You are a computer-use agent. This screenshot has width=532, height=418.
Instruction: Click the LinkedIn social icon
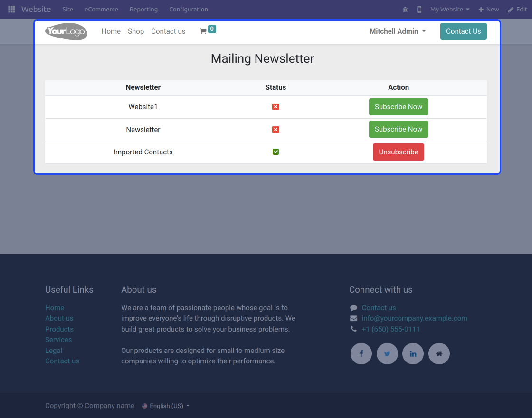point(413,353)
